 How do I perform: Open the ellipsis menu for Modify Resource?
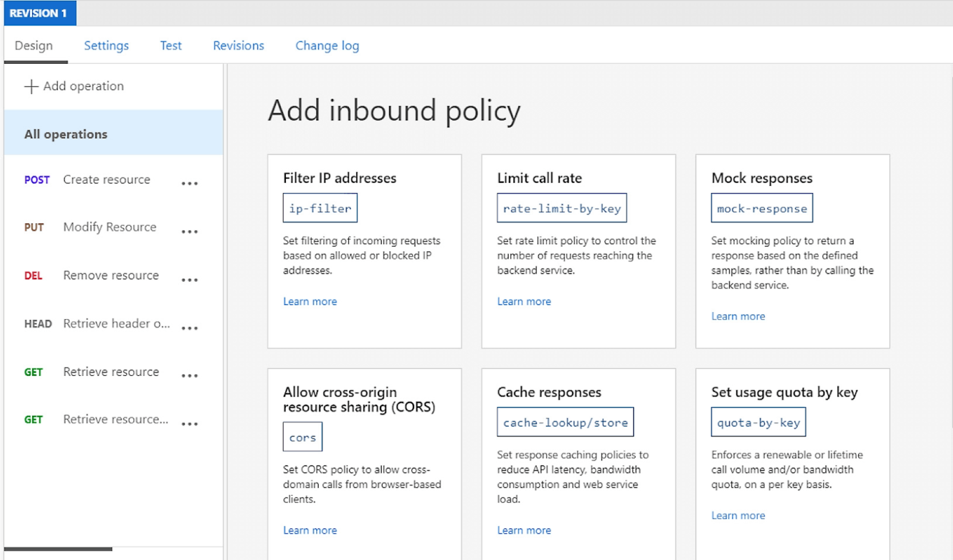pos(190,231)
